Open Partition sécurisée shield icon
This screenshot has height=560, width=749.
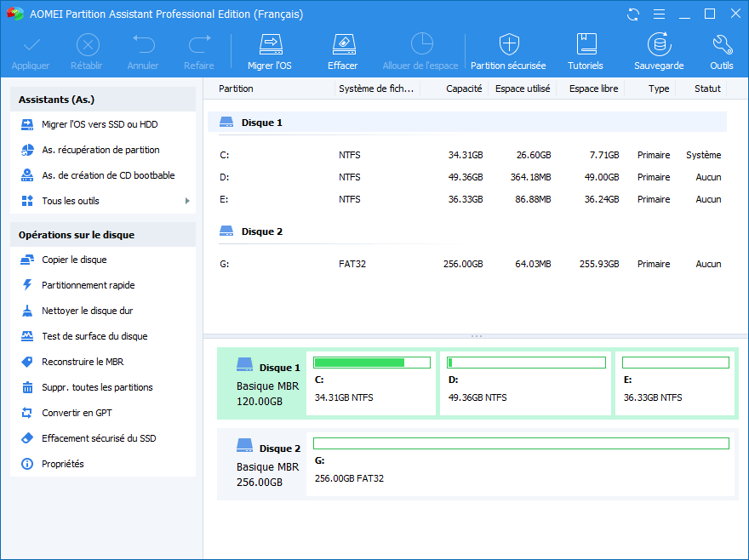pyautogui.click(x=508, y=45)
